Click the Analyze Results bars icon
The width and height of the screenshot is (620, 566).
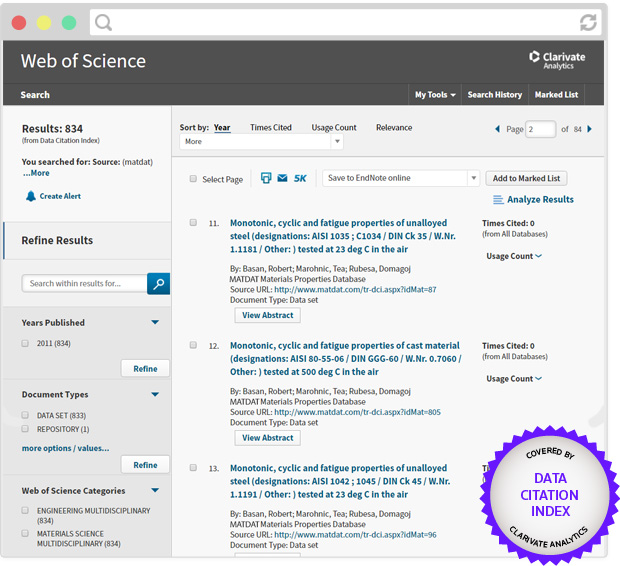498,200
